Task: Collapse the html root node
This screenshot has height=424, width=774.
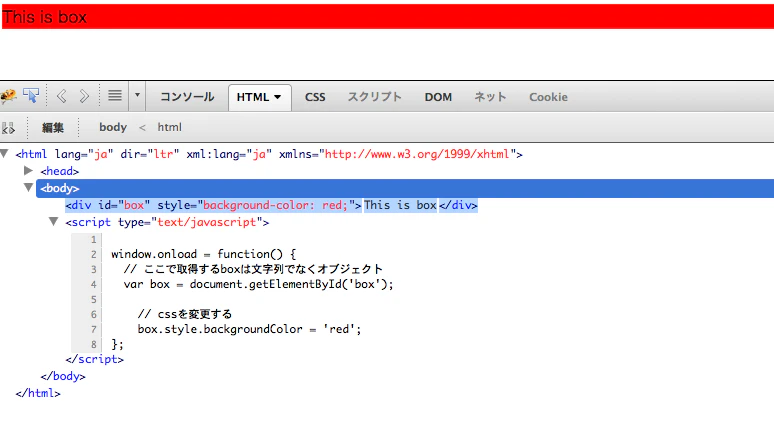Action: pyautogui.click(x=4, y=154)
